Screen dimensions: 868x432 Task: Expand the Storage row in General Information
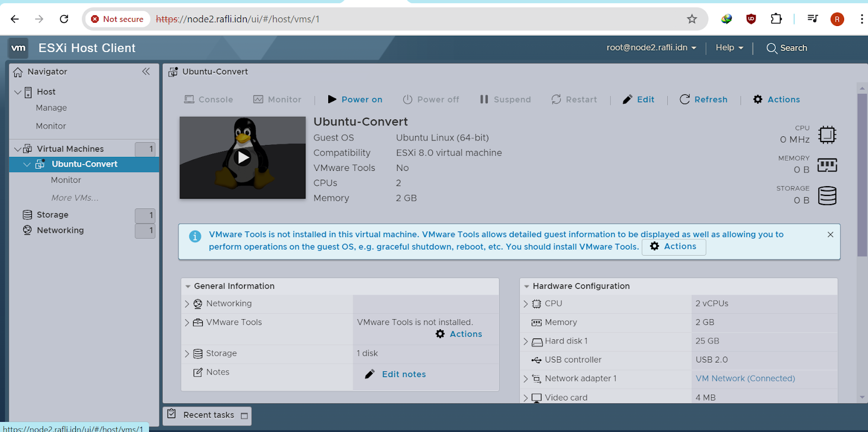[x=187, y=353]
